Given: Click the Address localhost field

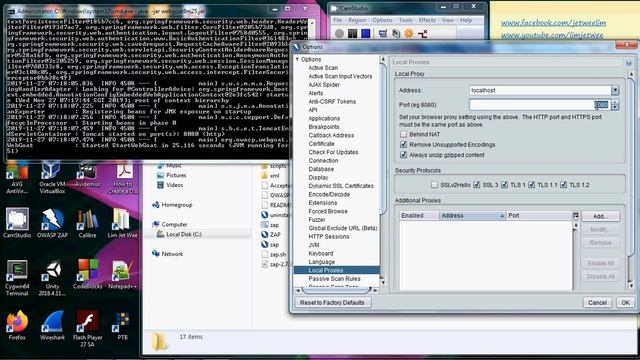Looking at the screenshot, I should click(540, 90).
